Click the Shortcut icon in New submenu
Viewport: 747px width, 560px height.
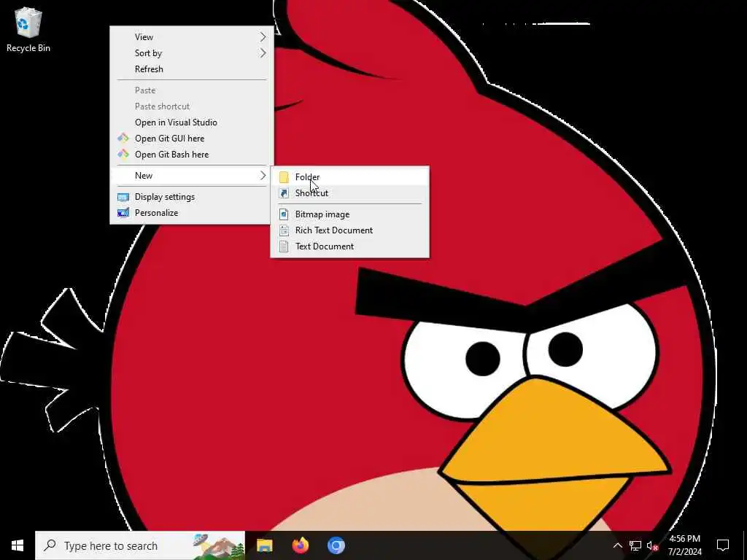pyautogui.click(x=284, y=192)
